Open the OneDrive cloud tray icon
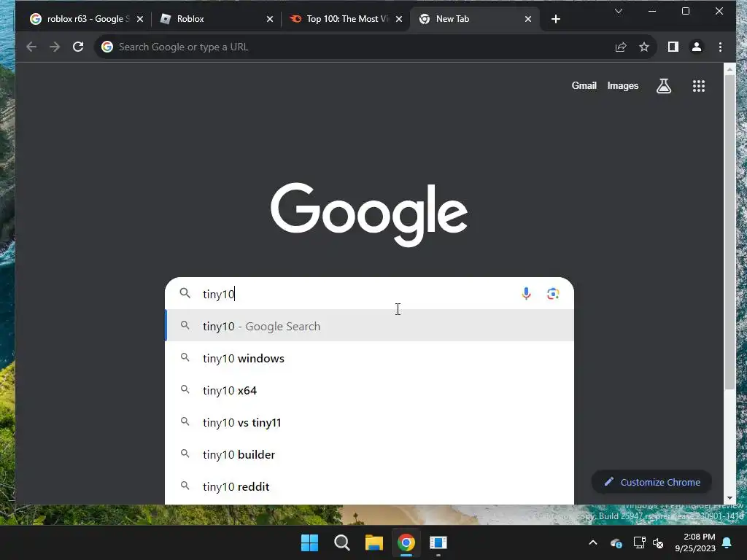 coord(616,542)
